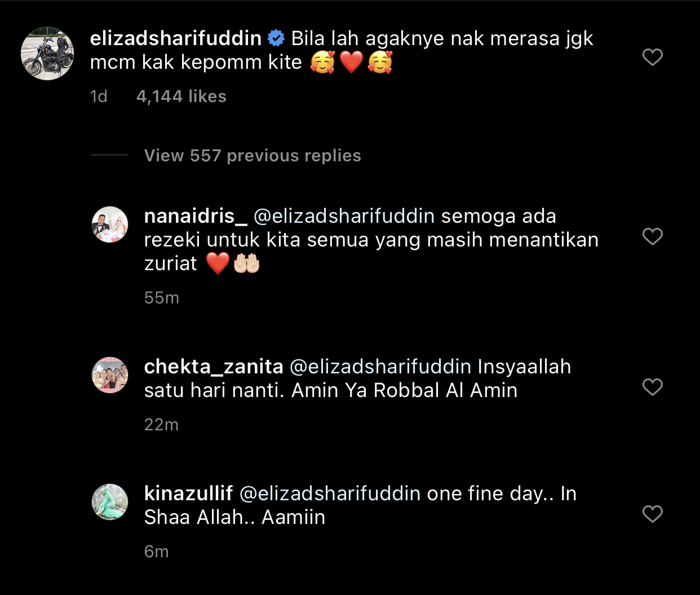Screen dimensions: 700x595
Task: Tap @elizadsharifuddin mention in chekta_zanita reply
Action: coord(380,367)
